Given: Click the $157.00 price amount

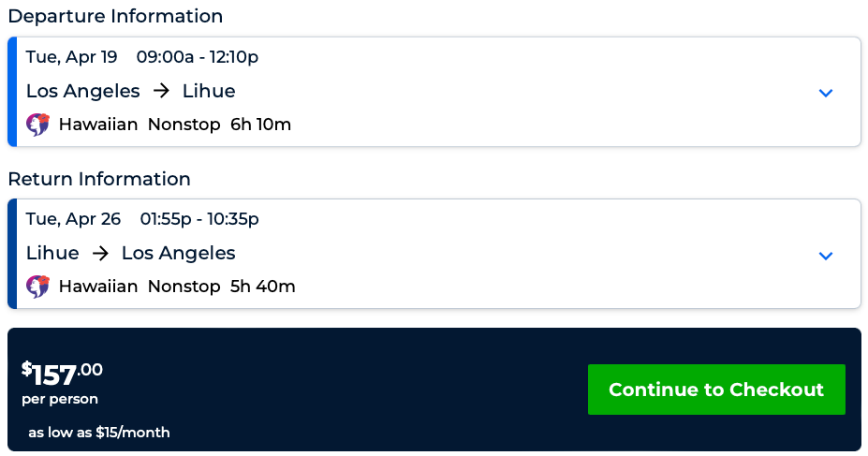Looking at the screenshot, I should point(62,374).
